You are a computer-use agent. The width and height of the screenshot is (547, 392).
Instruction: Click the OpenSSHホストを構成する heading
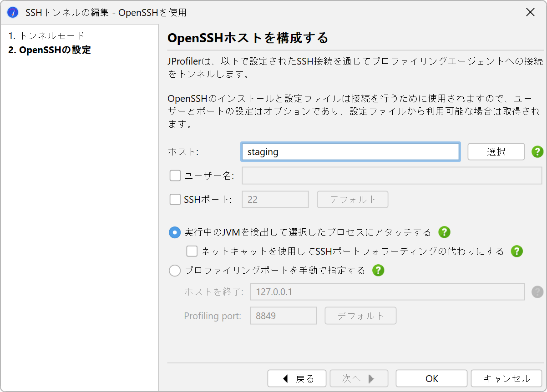(248, 38)
